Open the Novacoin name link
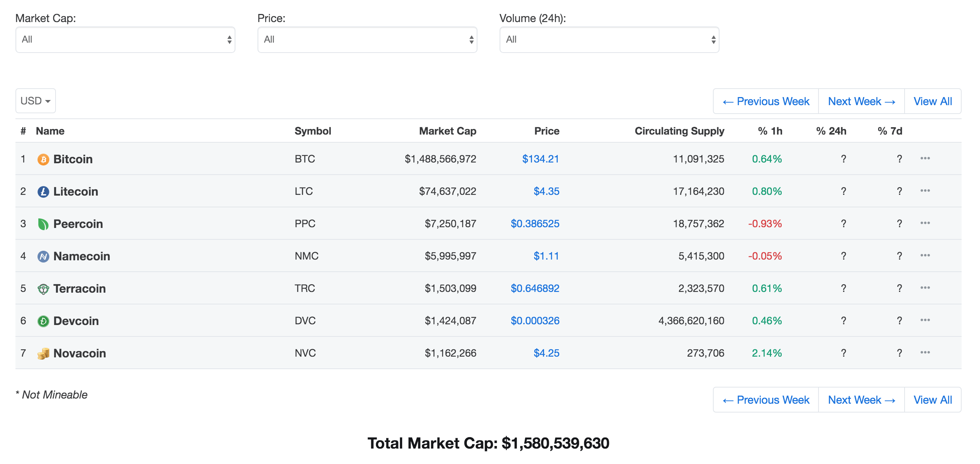980x464 pixels. pyautogui.click(x=79, y=353)
